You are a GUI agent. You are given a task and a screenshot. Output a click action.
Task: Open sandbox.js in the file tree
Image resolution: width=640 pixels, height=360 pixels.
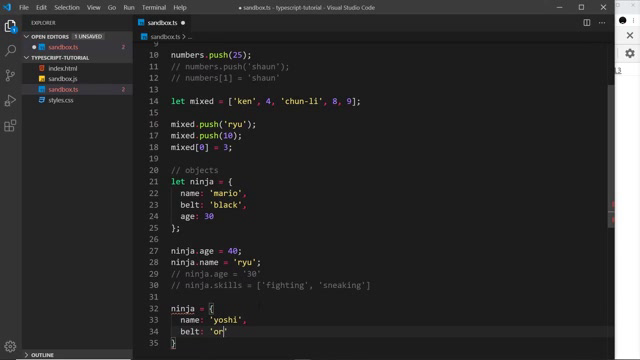tap(63, 79)
